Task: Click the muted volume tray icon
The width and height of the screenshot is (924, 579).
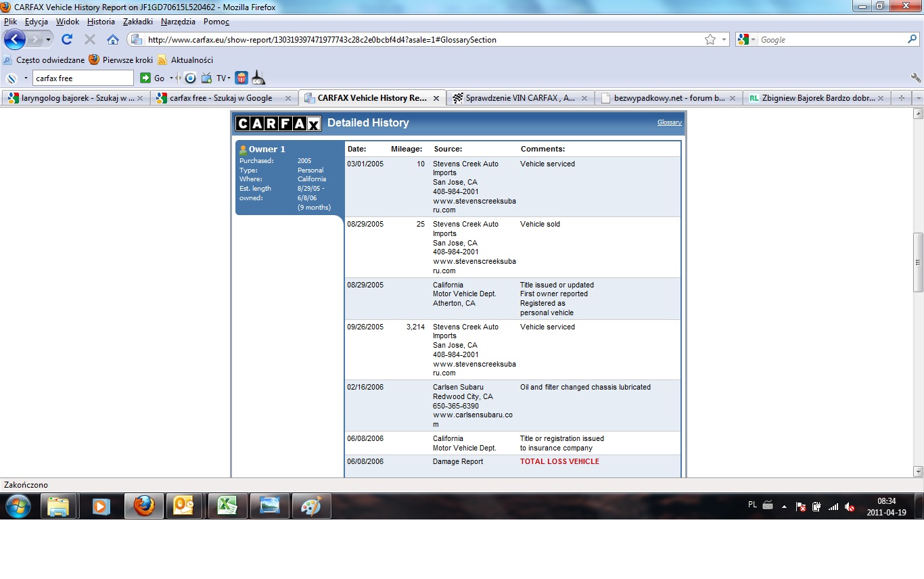Action: 850,506
